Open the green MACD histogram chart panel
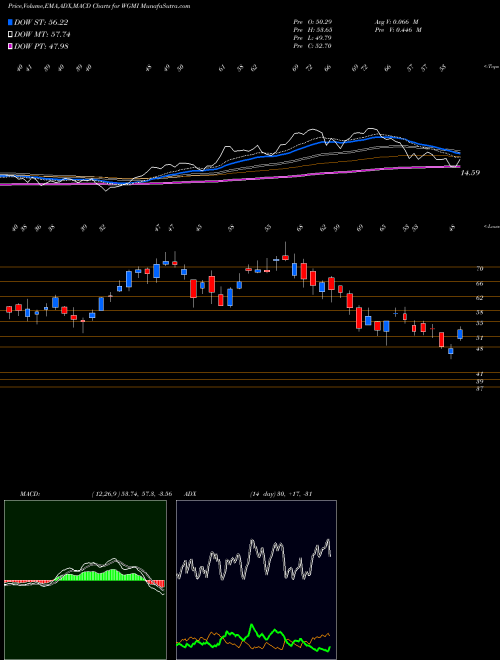The height and width of the screenshot is (660, 500). point(85,580)
